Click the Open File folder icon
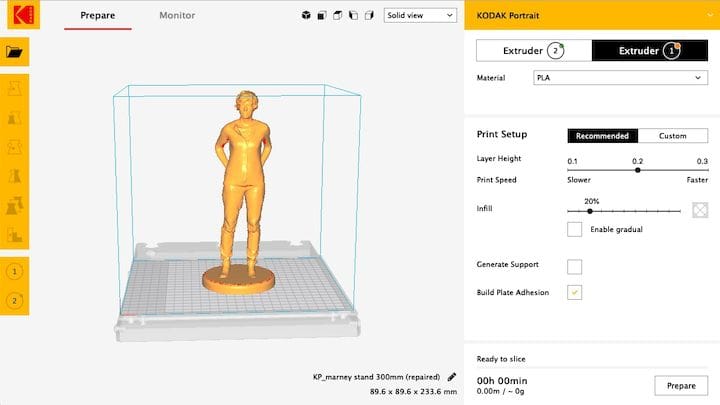720x405 pixels. pos(14,52)
